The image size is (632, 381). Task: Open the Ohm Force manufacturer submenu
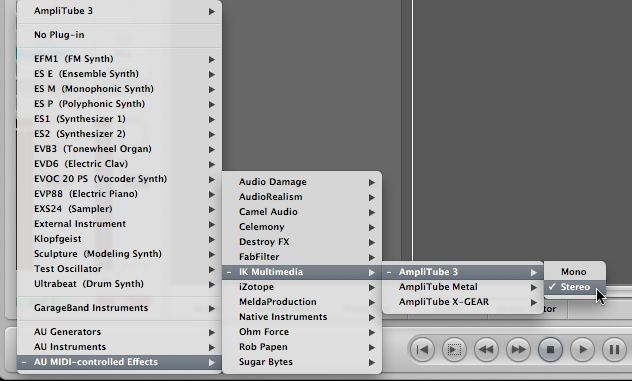coord(302,332)
